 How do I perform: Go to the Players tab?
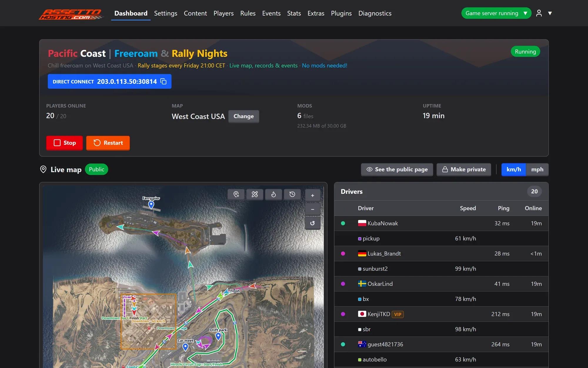coord(223,13)
